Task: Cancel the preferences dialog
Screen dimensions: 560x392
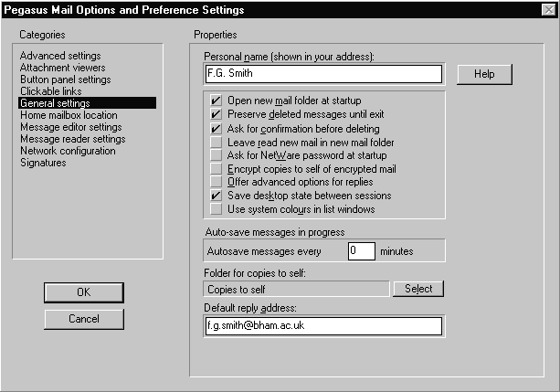Action: coord(84,319)
